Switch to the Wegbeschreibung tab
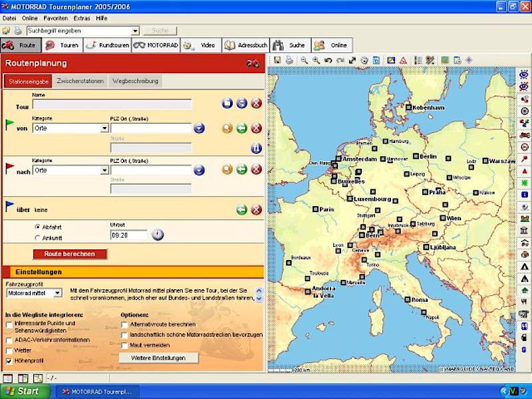The height and width of the screenshot is (399, 532). pyautogui.click(x=136, y=81)
